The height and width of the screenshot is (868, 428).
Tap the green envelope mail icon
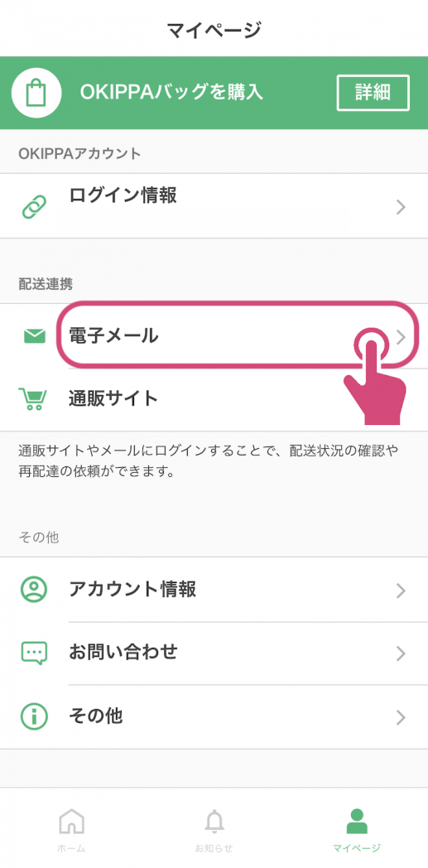(34, 336)
